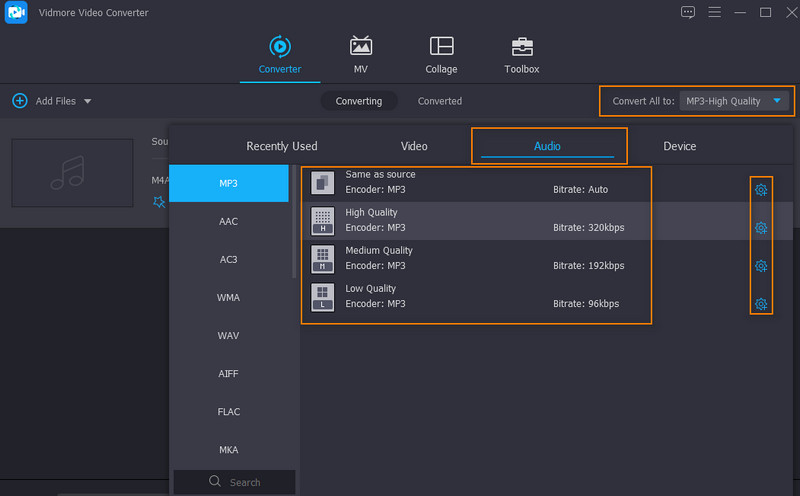This screenshot has width=800, height=496.
Task: Choose the FLAC format from list
Action: click(229, 412)
